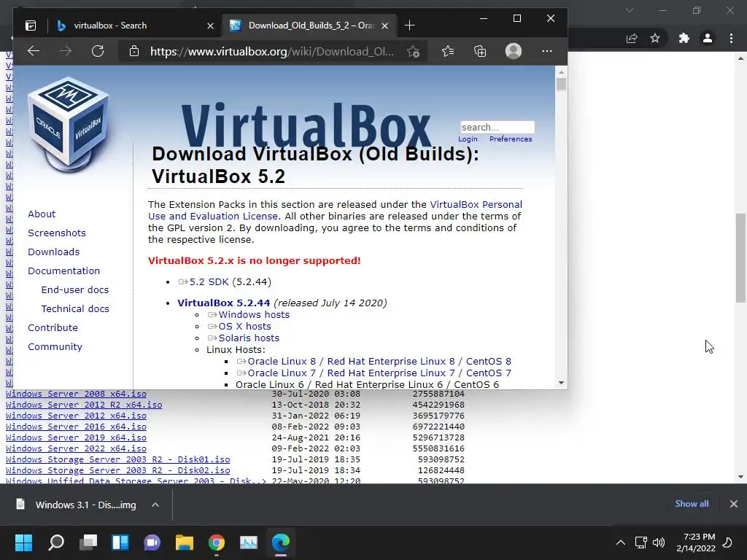747x560 pixels.
Task: Open Windows Storage Server 2003 R2 Disk02.iso
Action: click(x=117, y=470)
